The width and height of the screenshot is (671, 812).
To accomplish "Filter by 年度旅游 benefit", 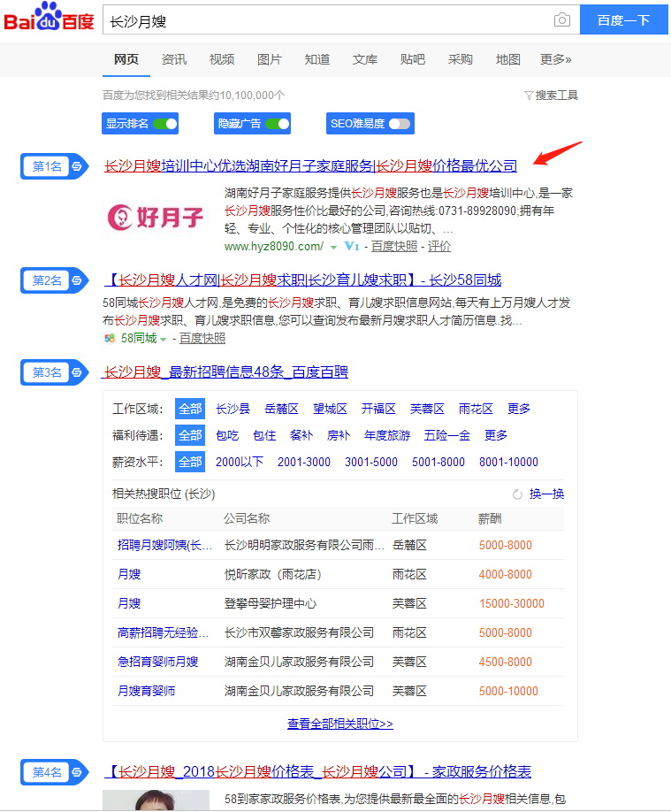I will [x=387, y=435].
